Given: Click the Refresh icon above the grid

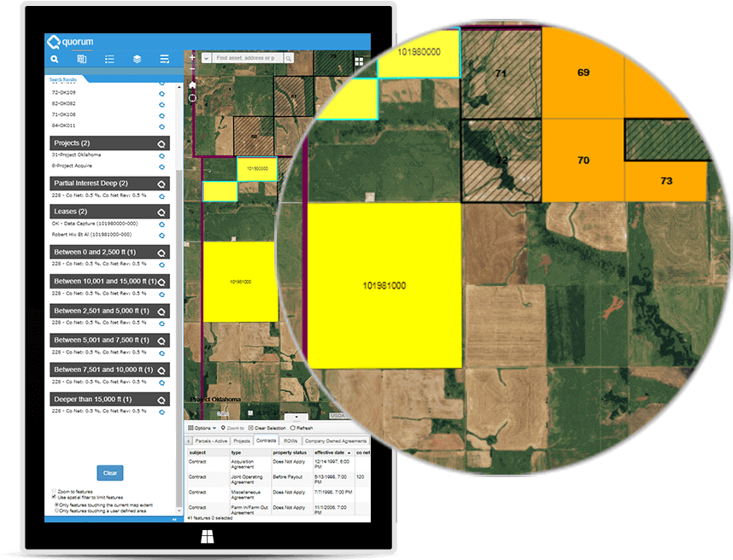Looking at the screenshot, I should pos(301,428).
